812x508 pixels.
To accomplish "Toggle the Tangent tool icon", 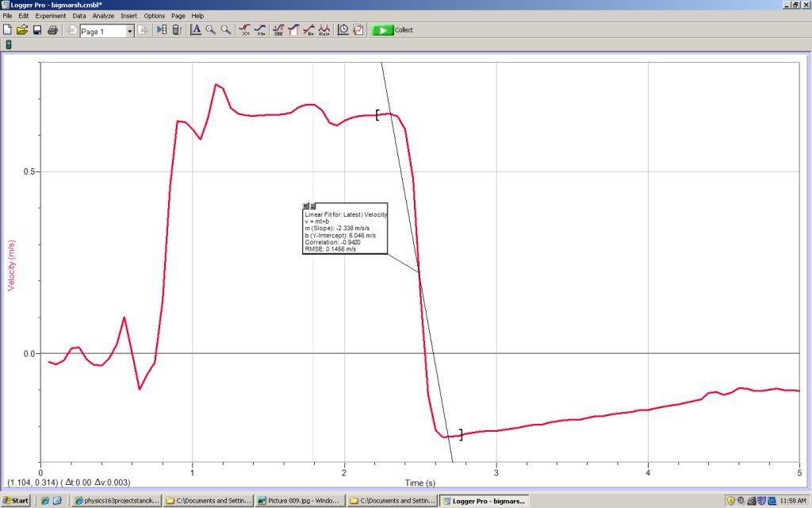I will click(x=260, y=30).
